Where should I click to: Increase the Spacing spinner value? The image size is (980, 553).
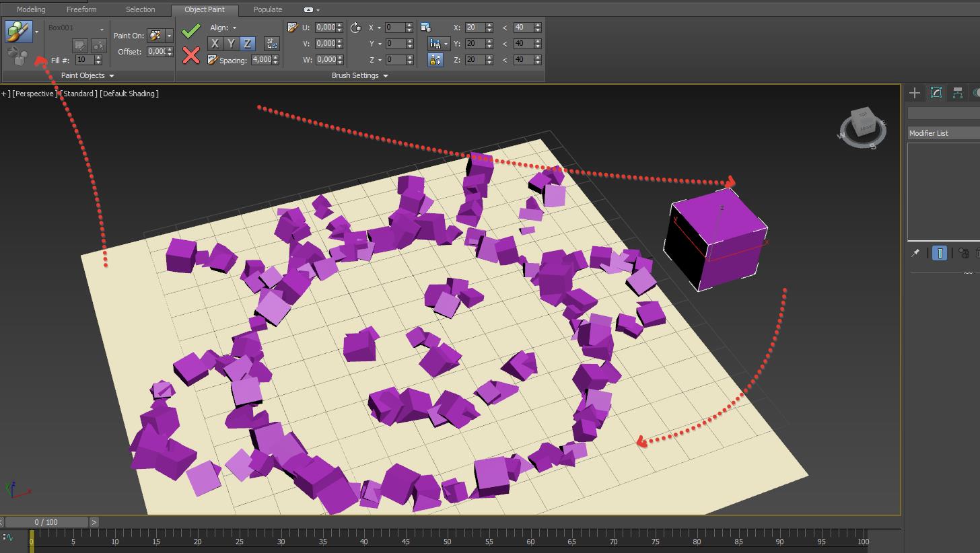(275, 58)
